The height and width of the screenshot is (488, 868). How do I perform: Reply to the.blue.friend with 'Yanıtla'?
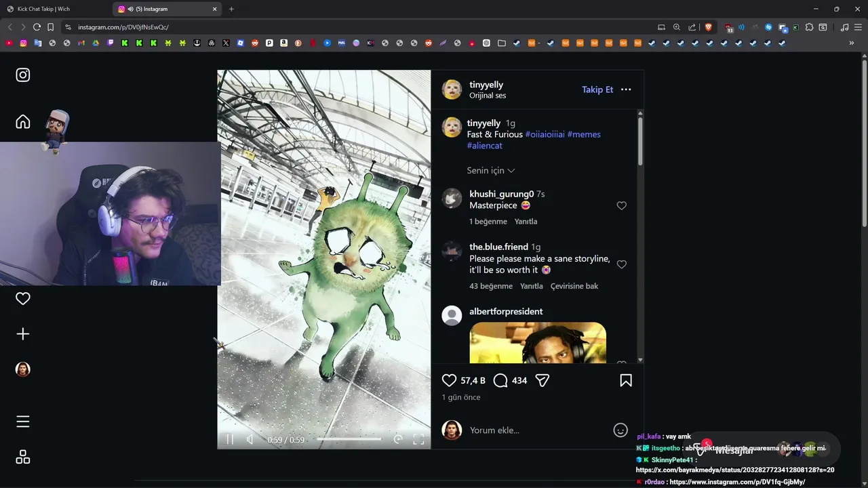pos(532,286)
